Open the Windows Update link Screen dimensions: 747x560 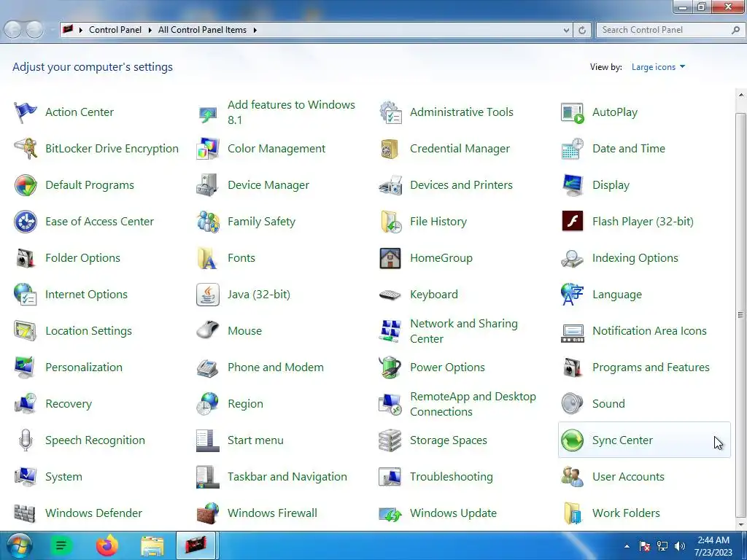tap(453, 513)
